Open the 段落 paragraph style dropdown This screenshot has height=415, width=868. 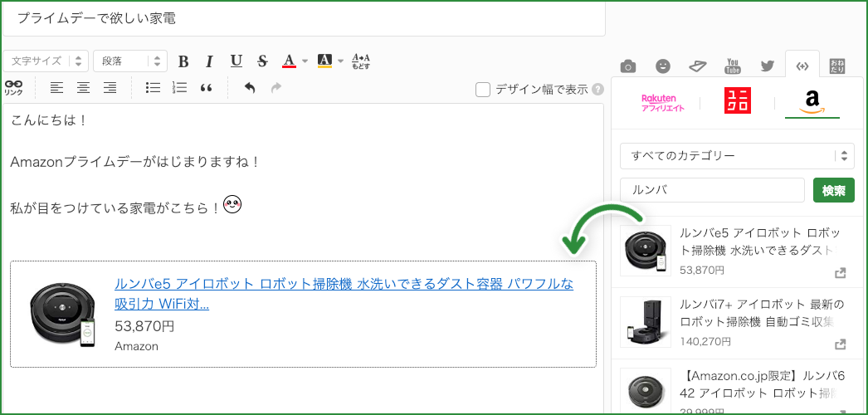[x=130, y=61]
